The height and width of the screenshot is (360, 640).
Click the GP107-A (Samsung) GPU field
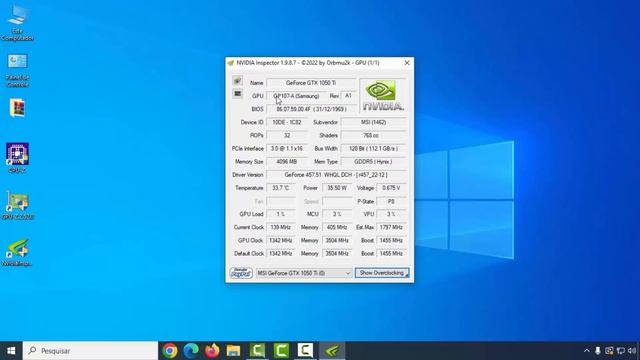pyautogui.click(x=296, y=96)
